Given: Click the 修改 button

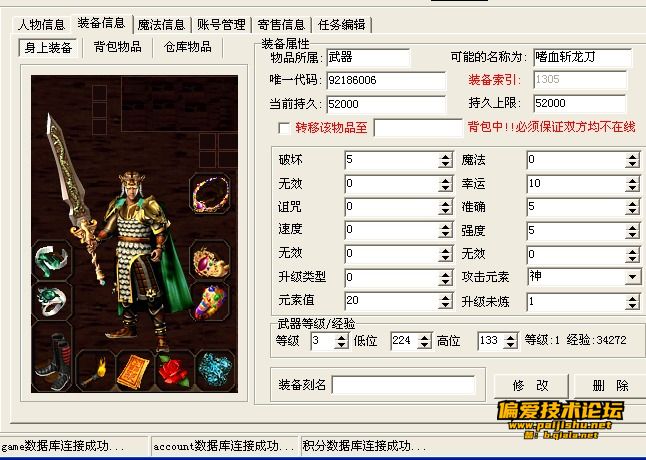Looking at the screenshot, I should 531,386.
